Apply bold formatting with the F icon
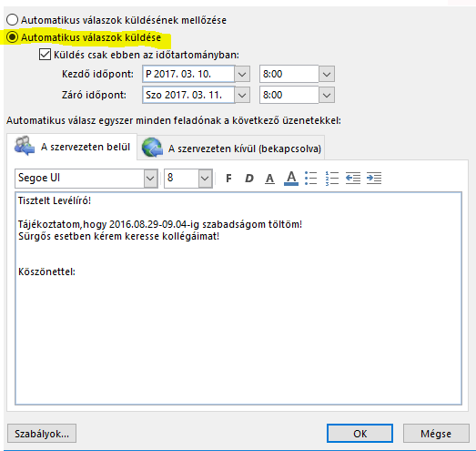The width and height of the screenshot is (476, 451). pyautogui.click(x=228, y=178)
